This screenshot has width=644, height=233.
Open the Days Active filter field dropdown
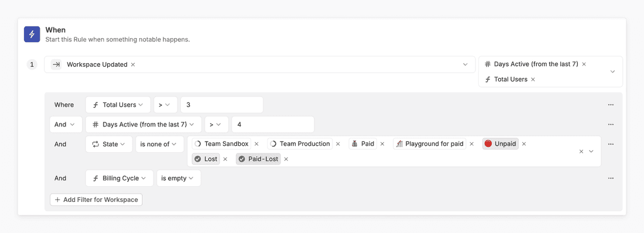(143, 125)
